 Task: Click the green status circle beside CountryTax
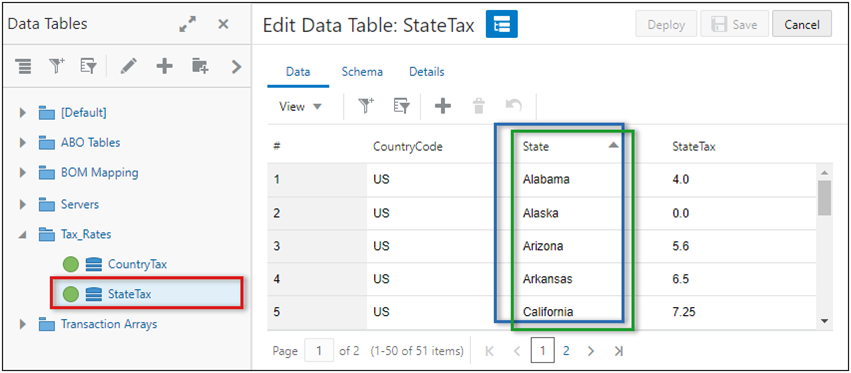pyautogui.click(x=71, y=264)
